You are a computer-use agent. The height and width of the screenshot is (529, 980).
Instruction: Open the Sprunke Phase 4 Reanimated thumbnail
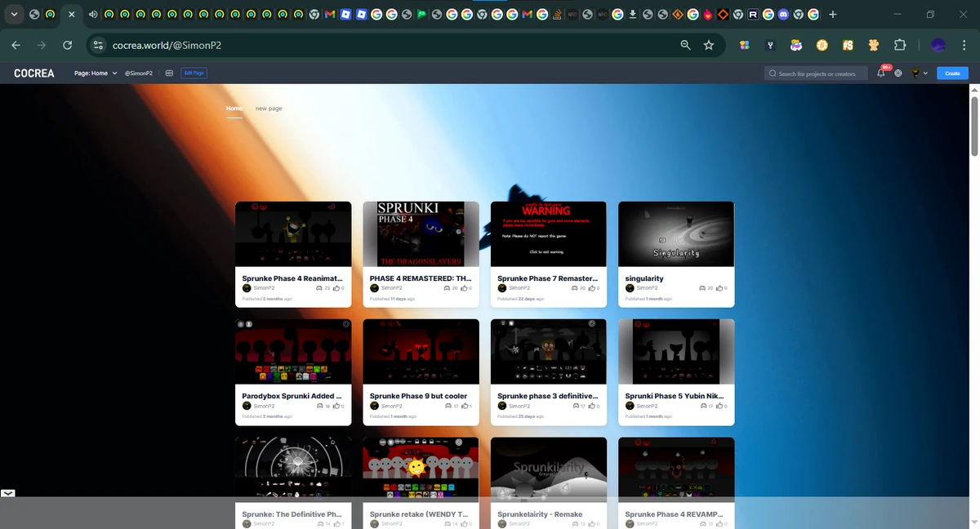point(292,233)
